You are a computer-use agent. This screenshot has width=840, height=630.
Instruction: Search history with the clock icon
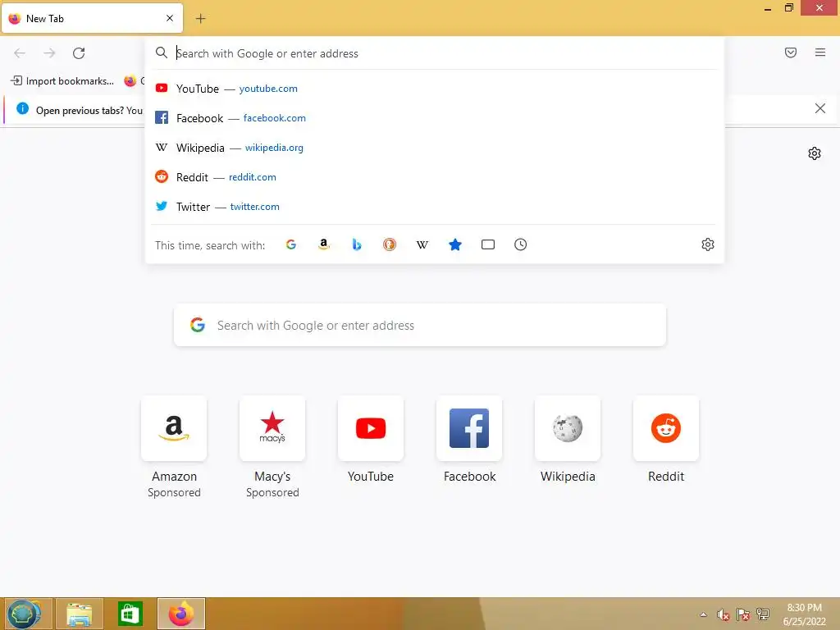click(521, 244)
